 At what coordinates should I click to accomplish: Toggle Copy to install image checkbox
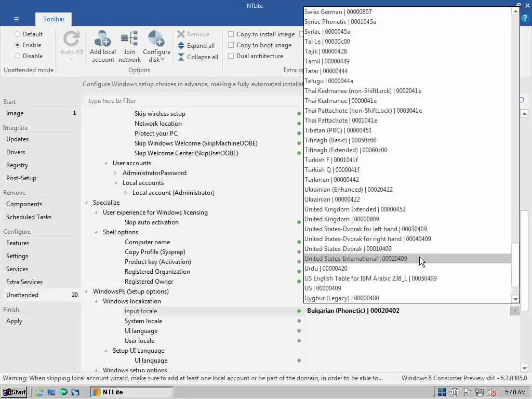[x=231, y=34]
